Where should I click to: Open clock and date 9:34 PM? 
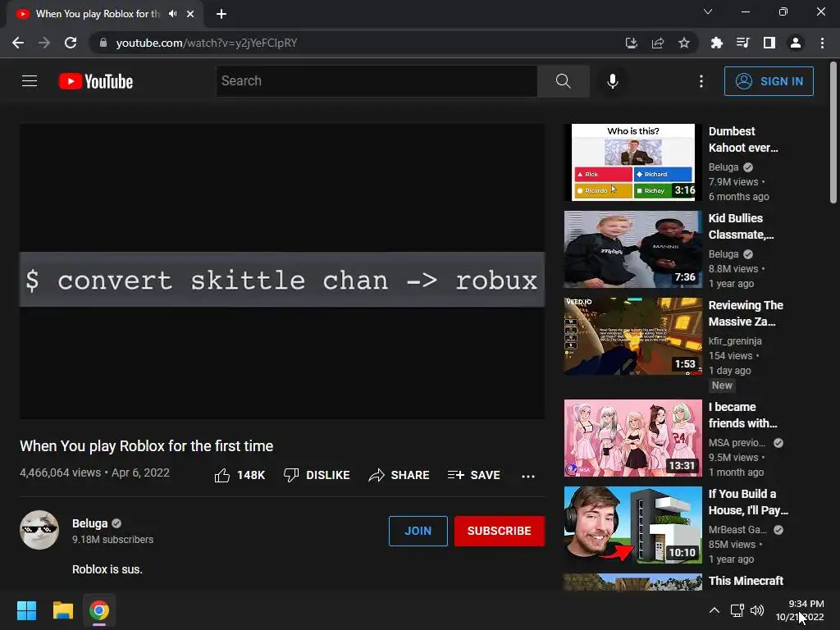(800, 610)
